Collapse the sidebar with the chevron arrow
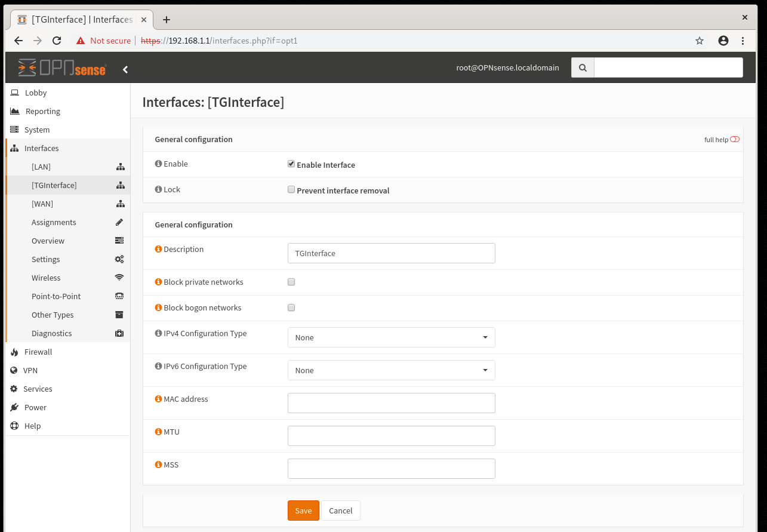 point(125,69)
